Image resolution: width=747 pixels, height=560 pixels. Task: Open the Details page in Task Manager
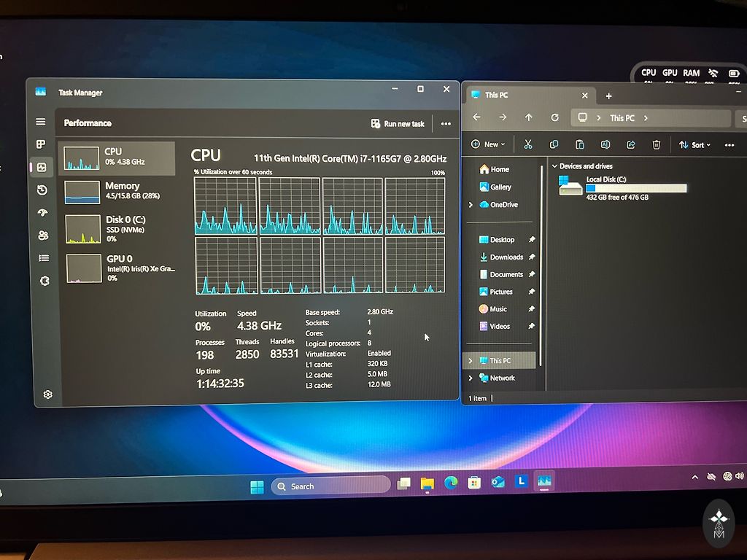click(43, 258)
